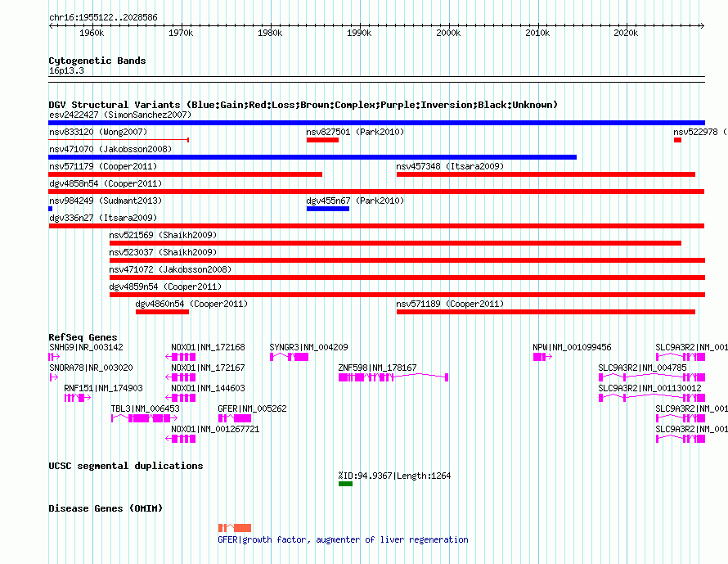Click the nsv522978 small red variant
728x564 pixels.
click(677, 140)
